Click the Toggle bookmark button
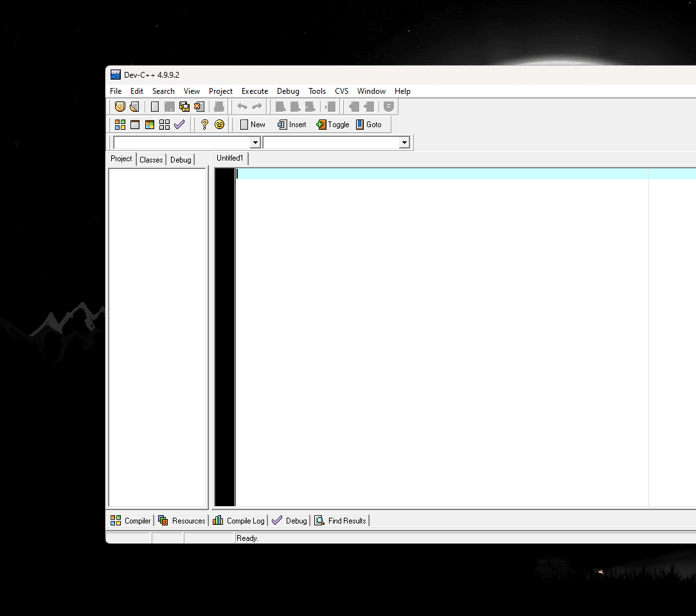The width and height of the screenshot is (696, 616). click(x=333, y=125)
